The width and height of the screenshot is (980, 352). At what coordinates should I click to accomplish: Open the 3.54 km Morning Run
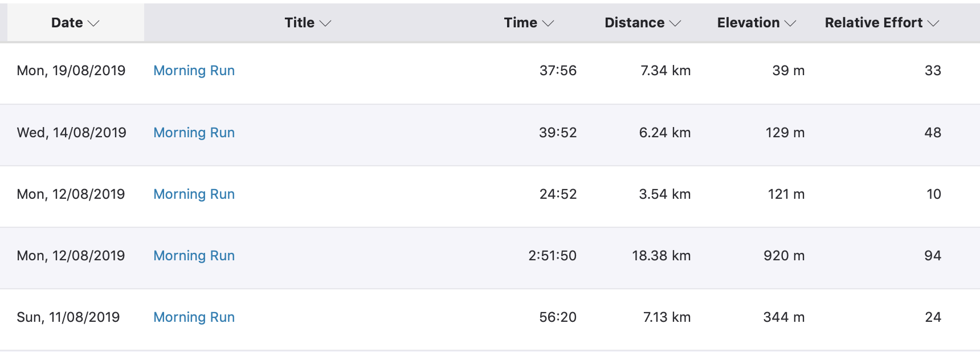[194, 194]
